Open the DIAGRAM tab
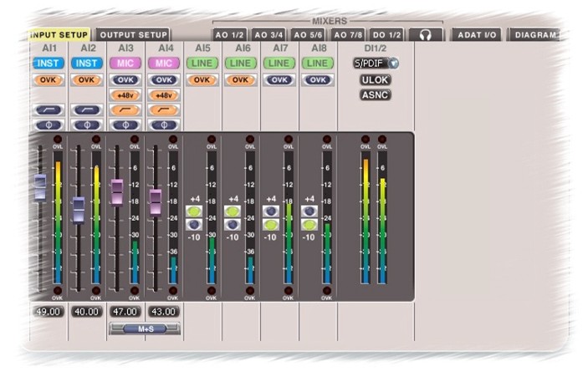Image resolution: width=588 pixels, height=372 pixels. click(x=534, y=35)
